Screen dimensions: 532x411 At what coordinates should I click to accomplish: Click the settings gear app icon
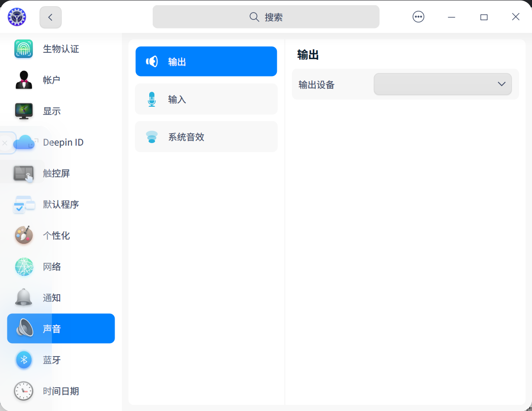(x=16, y=17)
